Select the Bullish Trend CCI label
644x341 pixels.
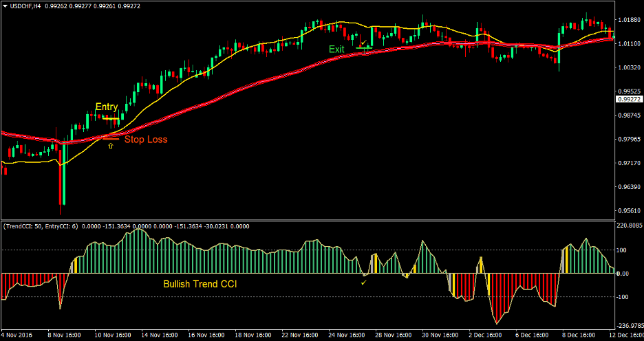pos(200,284)
